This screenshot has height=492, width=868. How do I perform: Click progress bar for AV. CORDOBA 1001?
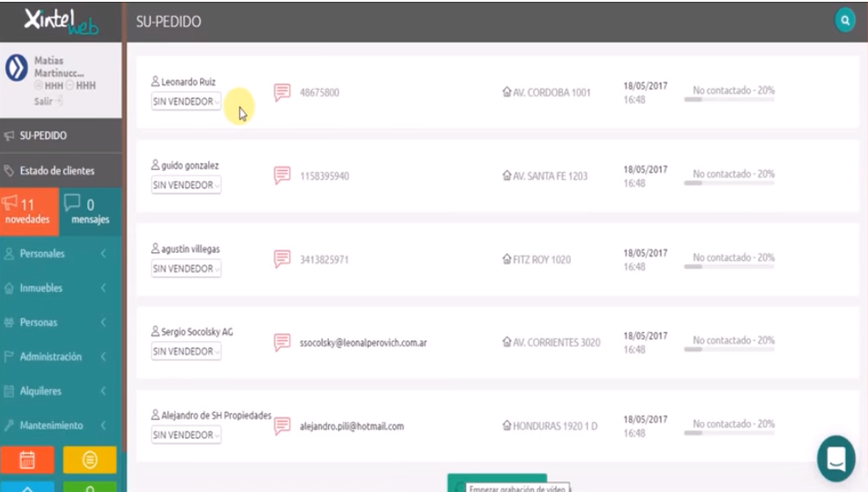(x=728, y=99)
